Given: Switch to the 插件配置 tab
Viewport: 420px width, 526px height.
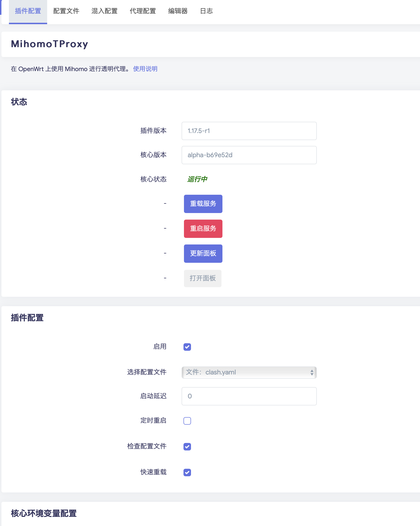Looking at the screenshot, I should [x=28, y=11].
